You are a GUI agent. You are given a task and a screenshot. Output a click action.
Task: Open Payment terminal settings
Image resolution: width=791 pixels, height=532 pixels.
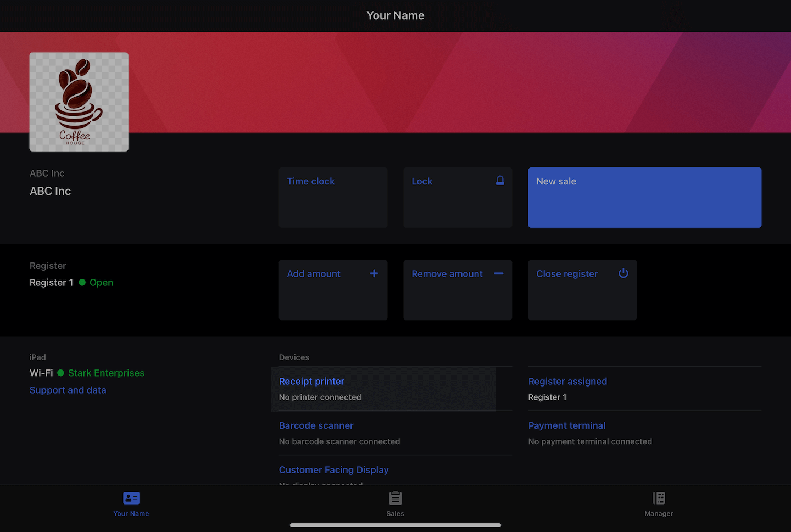pos(566,425)
